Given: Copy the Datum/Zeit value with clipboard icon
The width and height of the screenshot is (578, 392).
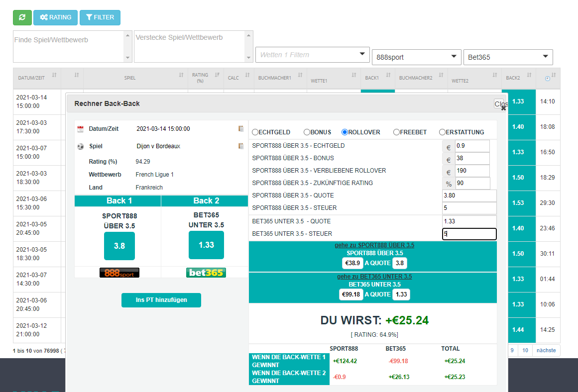Looking at the screenshot, I should (x=241, y=128).
